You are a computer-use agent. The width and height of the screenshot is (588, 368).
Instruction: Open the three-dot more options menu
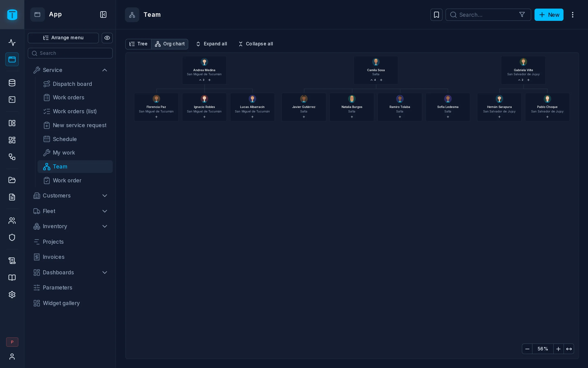[x=572, y=15]
